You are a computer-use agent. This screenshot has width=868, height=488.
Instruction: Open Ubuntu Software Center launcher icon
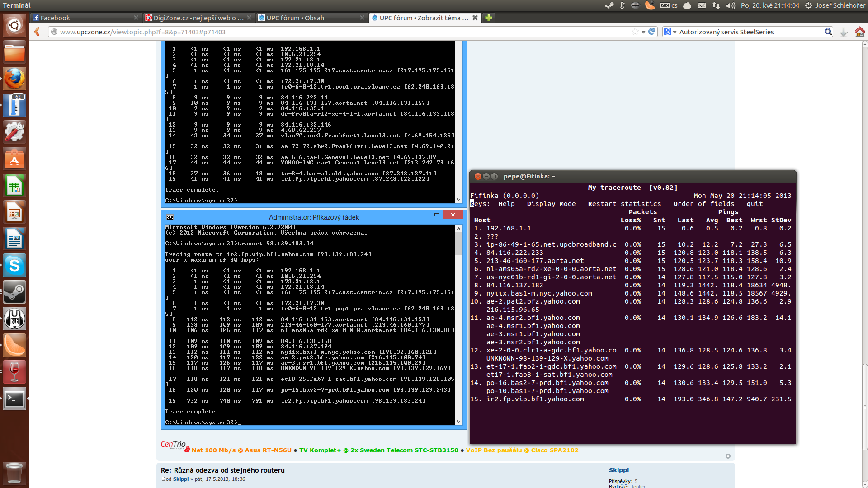(x=14, y=159)
